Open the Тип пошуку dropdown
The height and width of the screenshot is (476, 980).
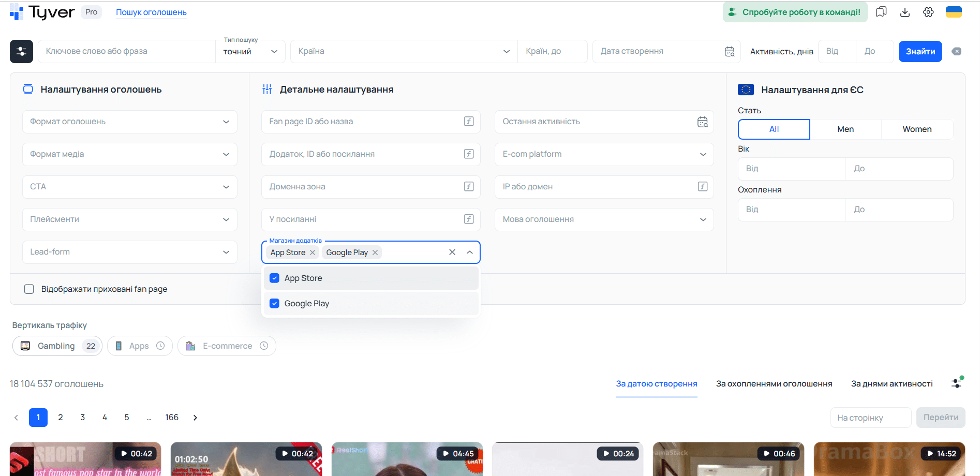(x=250, y=52)
